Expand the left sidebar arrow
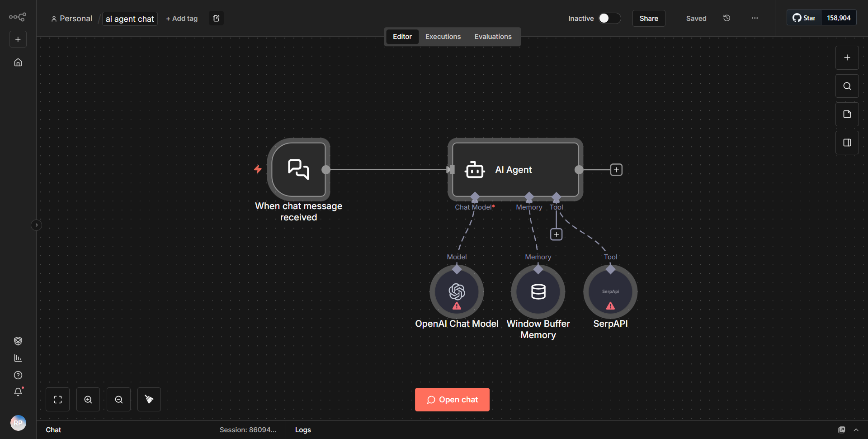This screenshot has height=439, width=868. [36, 224]
